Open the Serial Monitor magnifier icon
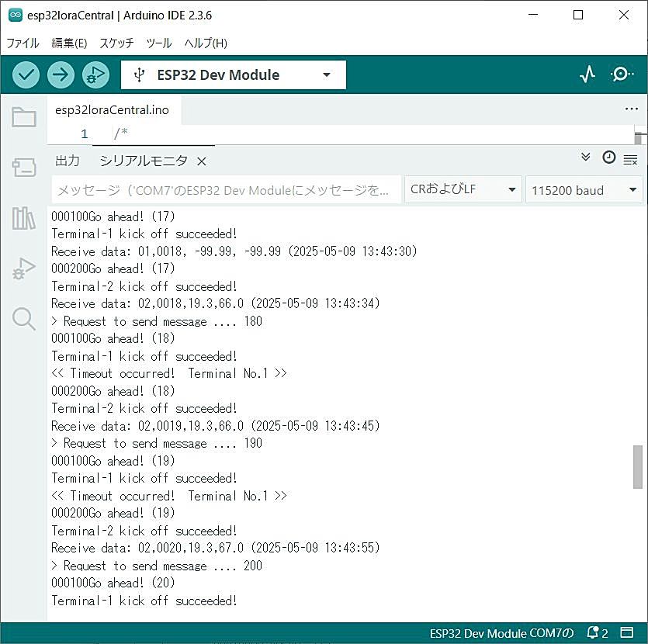Screen dimensions: 648x644 point(622,74)
